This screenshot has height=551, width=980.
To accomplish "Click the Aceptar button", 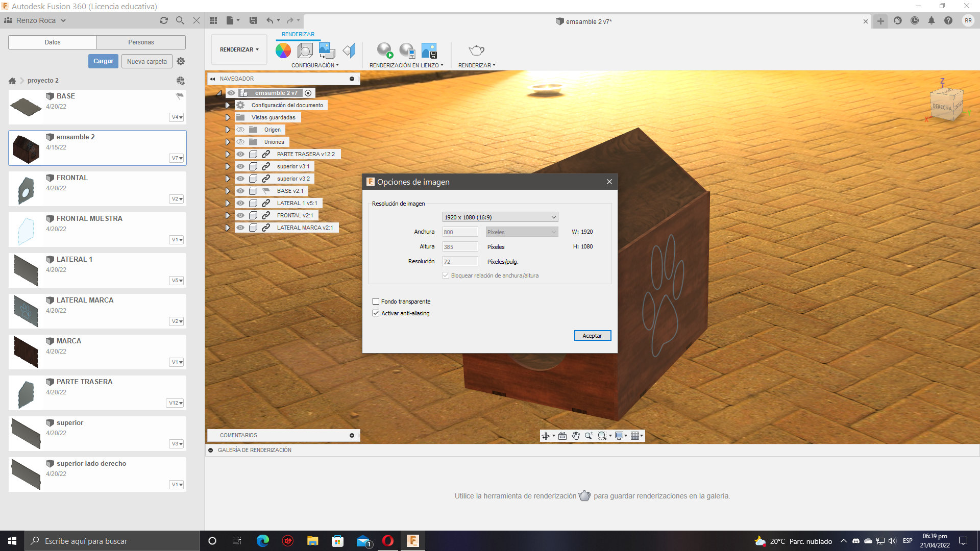I will coord(592,336).
